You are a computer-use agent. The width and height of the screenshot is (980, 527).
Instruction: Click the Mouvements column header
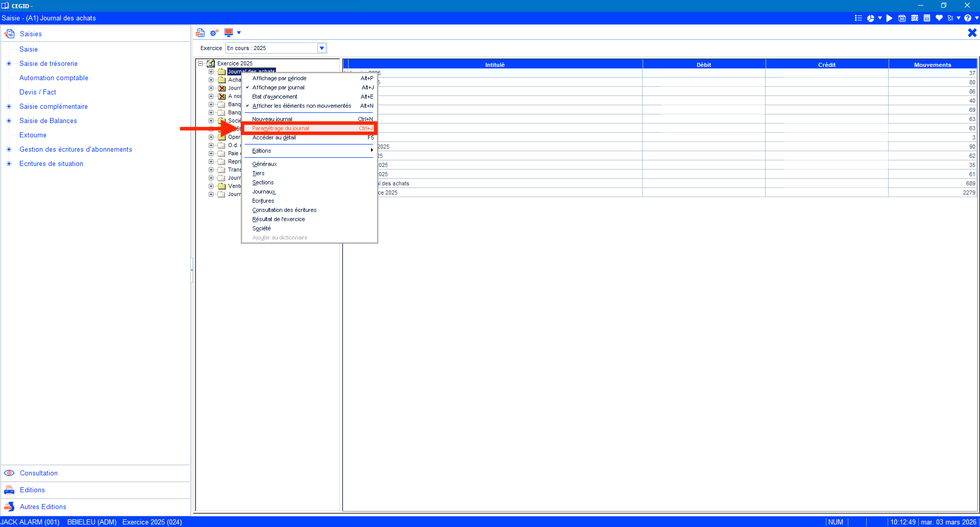[x=933, y=65]
